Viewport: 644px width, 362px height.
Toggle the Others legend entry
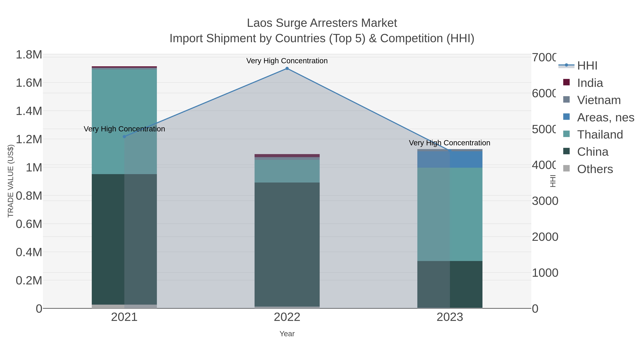coord(588,169)
